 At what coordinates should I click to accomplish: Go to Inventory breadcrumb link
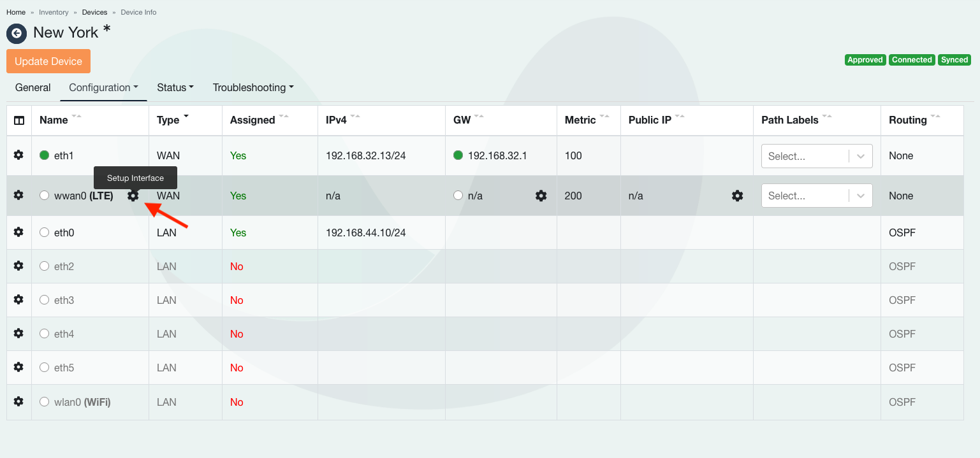point(54,12)
